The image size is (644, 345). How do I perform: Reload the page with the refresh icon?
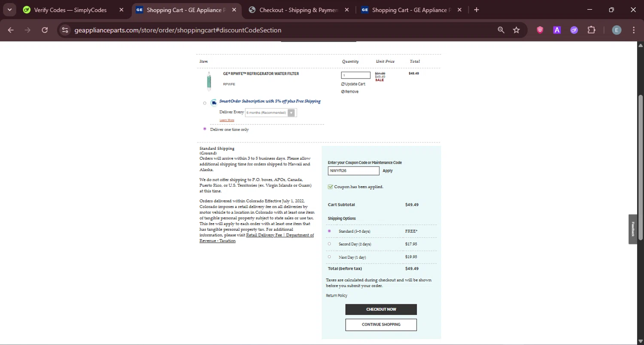pos(45,30)
